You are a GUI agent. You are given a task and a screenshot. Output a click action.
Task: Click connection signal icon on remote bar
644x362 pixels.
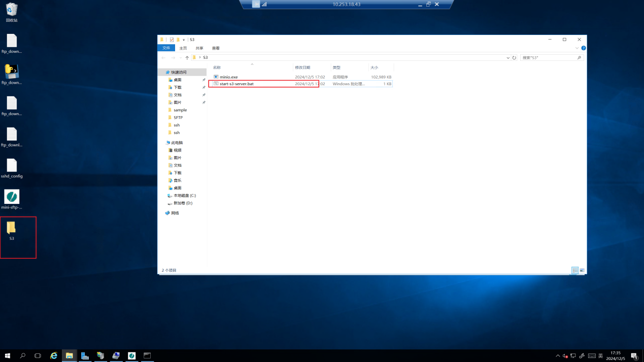(264, 4)
